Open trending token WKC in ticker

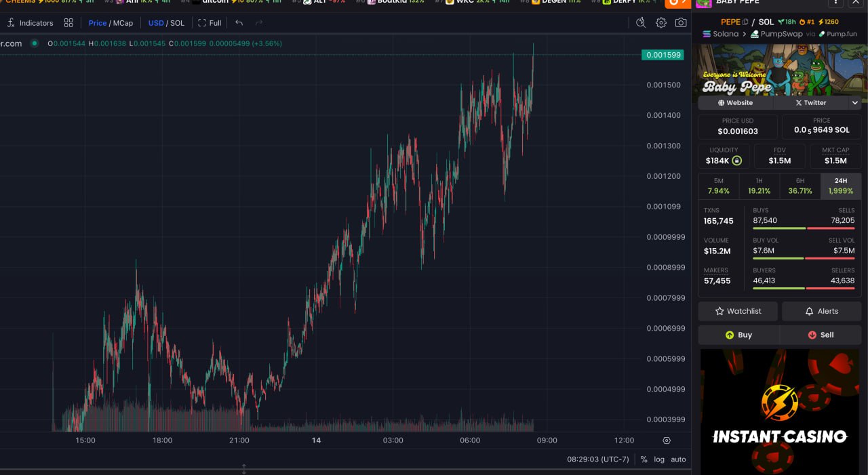pos(472,2)
